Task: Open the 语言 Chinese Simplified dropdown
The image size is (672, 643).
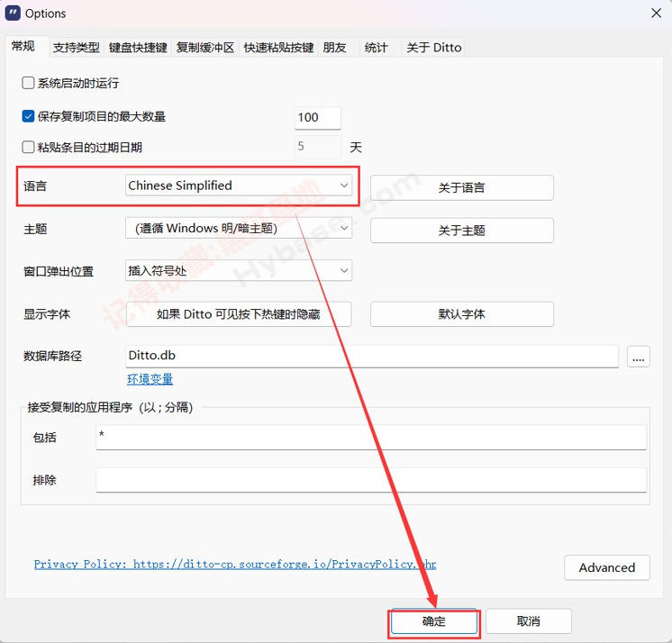Action: pyautogui.click(x=239, y=186)
